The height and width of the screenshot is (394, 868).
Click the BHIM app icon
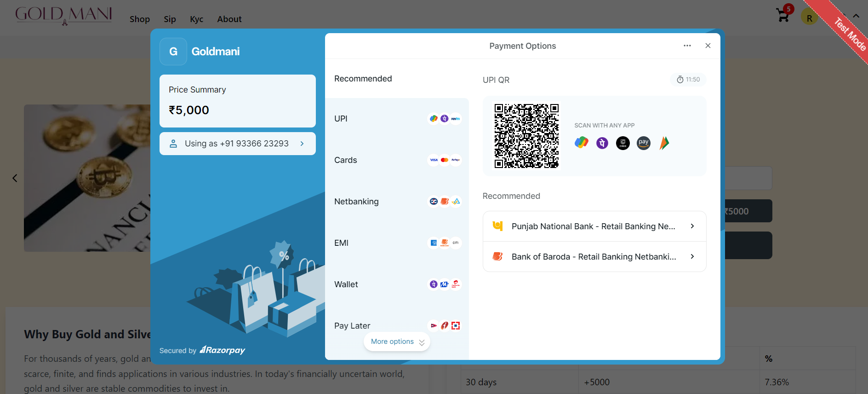pyautogui.click(x=664, y=143)
